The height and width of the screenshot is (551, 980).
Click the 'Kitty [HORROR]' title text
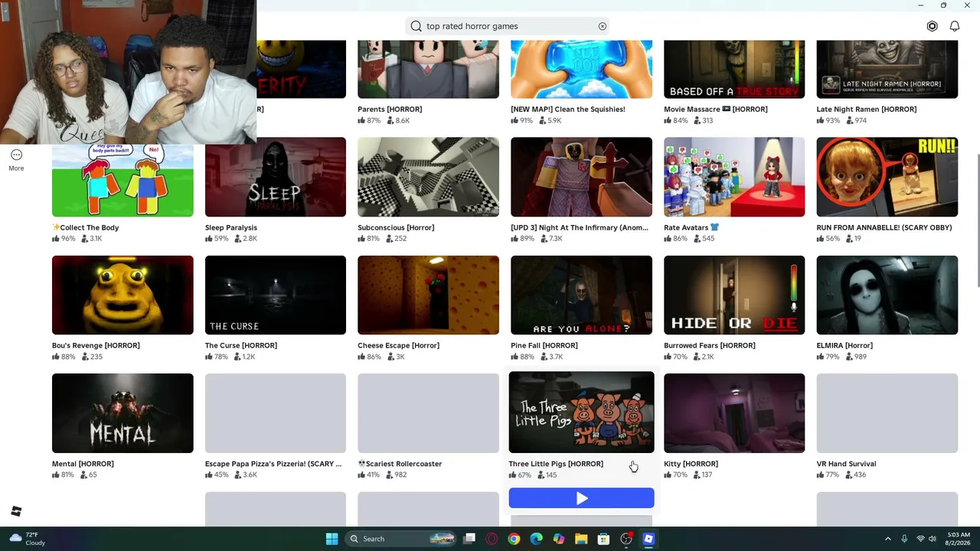point(691,464)
